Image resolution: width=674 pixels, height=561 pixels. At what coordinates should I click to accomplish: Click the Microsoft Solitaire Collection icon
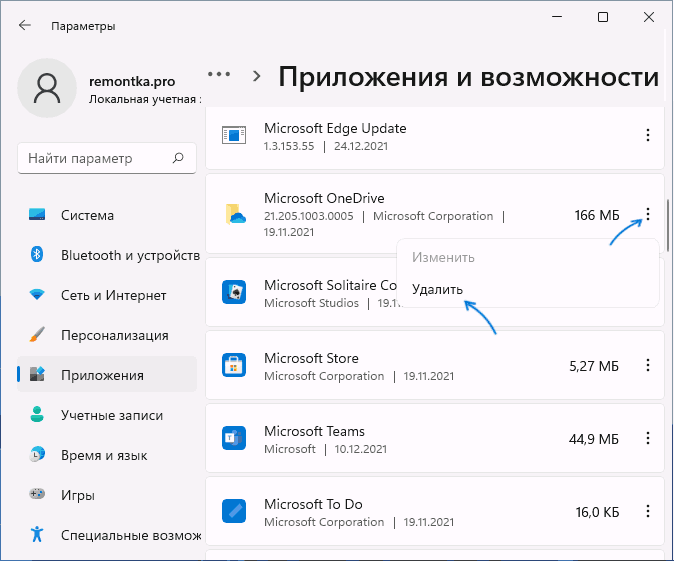click(x=234, y=292)
